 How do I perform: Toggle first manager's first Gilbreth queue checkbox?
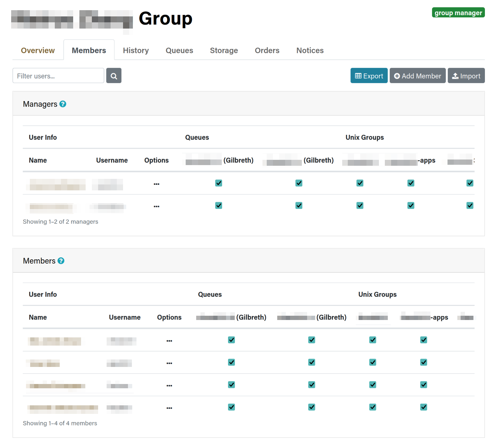(219, 183)
